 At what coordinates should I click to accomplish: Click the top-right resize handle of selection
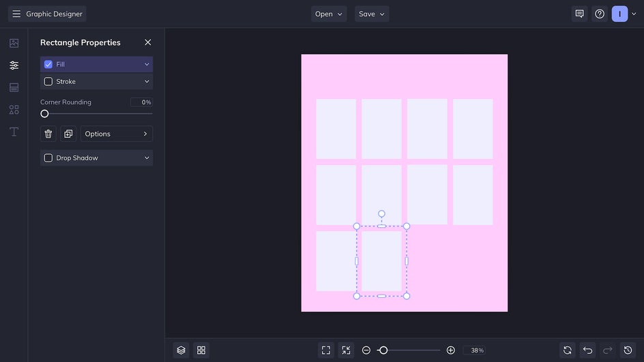pos(407,226)
